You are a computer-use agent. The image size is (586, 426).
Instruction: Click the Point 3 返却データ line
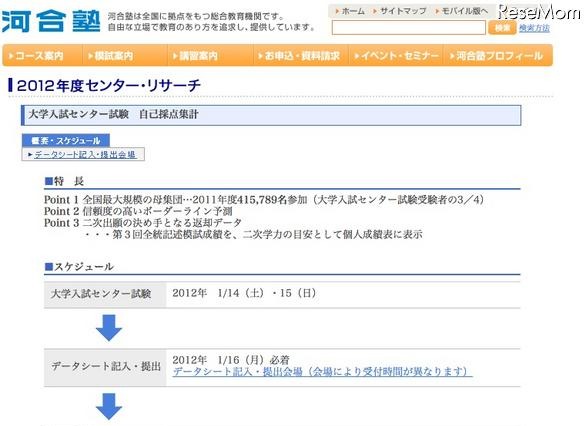click(x=143, y=223)
